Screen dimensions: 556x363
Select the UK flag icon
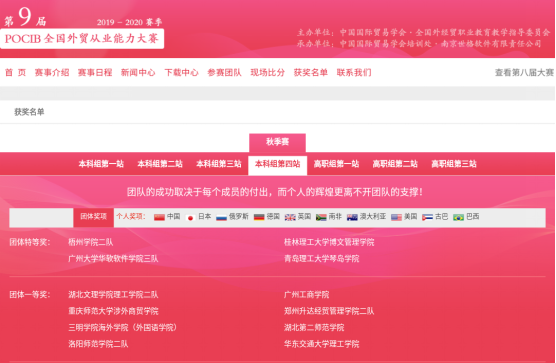point(290,217)
